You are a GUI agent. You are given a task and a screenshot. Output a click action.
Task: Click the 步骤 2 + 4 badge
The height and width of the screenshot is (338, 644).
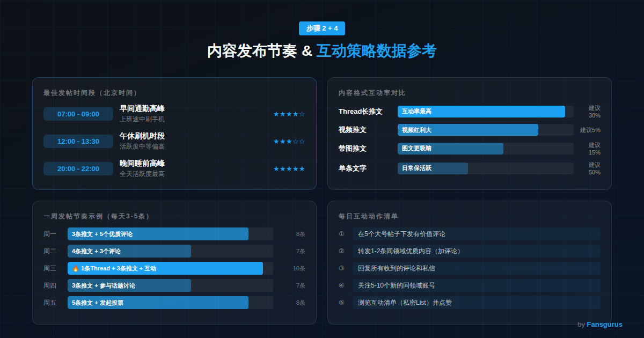(x=321, y=28)
